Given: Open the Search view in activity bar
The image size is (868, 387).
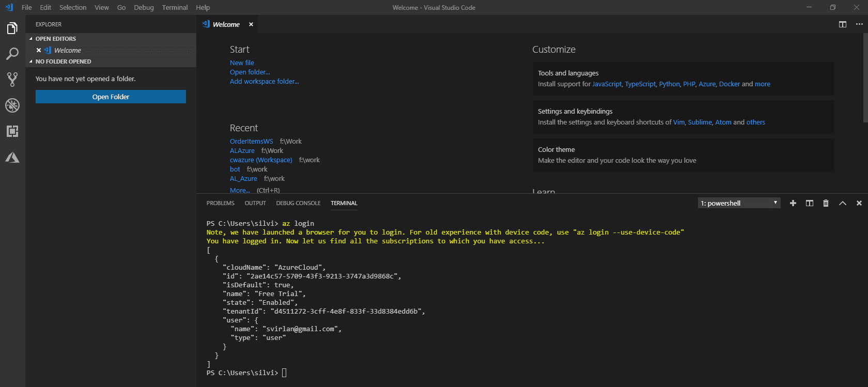Looking at the screenshot, I should point(12,54).
